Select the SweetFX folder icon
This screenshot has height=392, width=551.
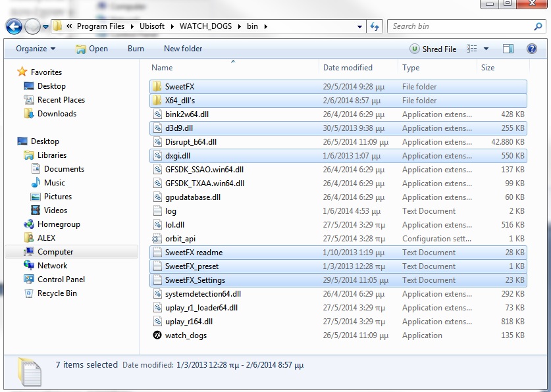coord(157,87)
